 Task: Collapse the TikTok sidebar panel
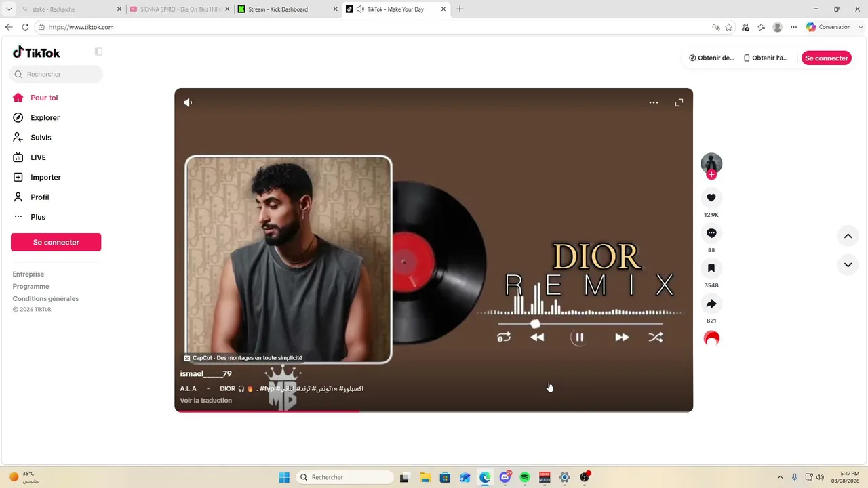98,52
